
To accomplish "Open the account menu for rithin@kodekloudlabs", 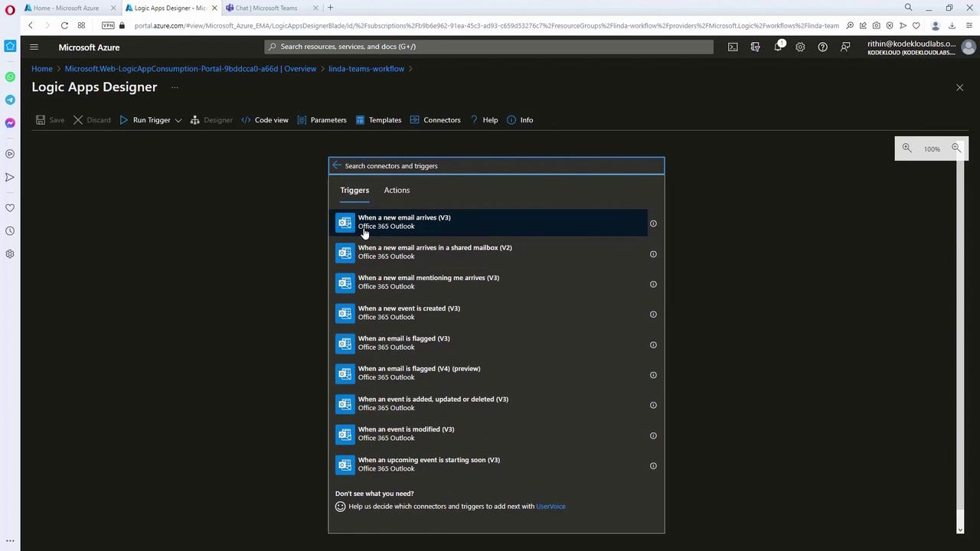I will [968, 47].
